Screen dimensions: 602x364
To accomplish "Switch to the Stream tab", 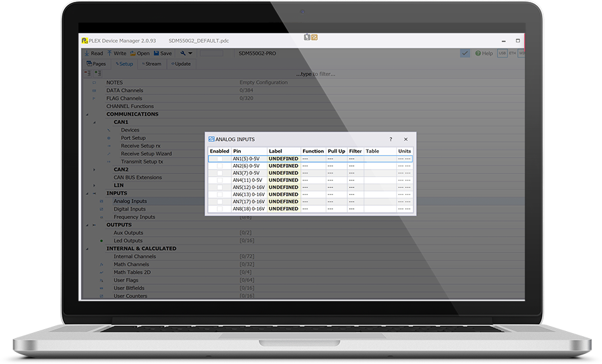I will click(151, 64).
